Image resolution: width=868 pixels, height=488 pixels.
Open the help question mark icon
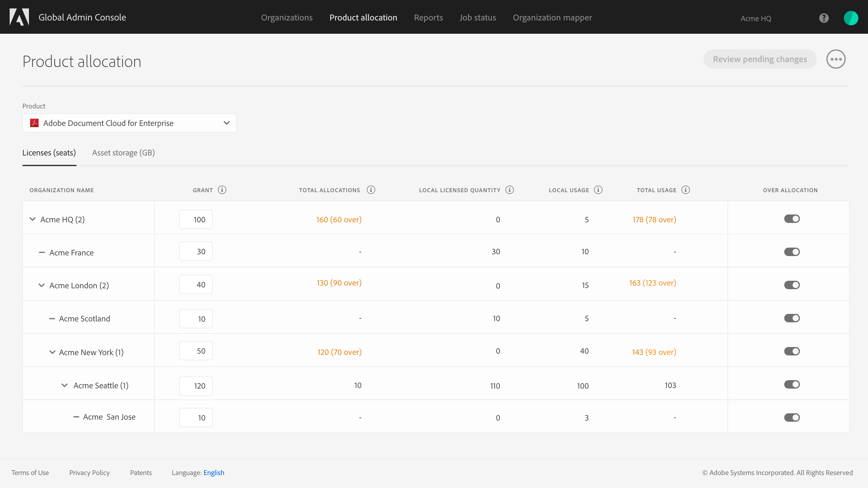pos(824,18)
